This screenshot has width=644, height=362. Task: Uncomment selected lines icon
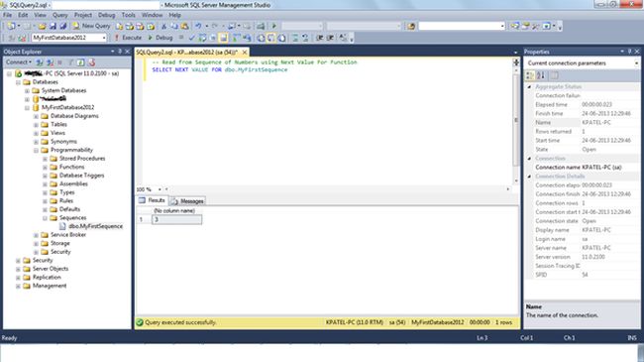point(305,38)
